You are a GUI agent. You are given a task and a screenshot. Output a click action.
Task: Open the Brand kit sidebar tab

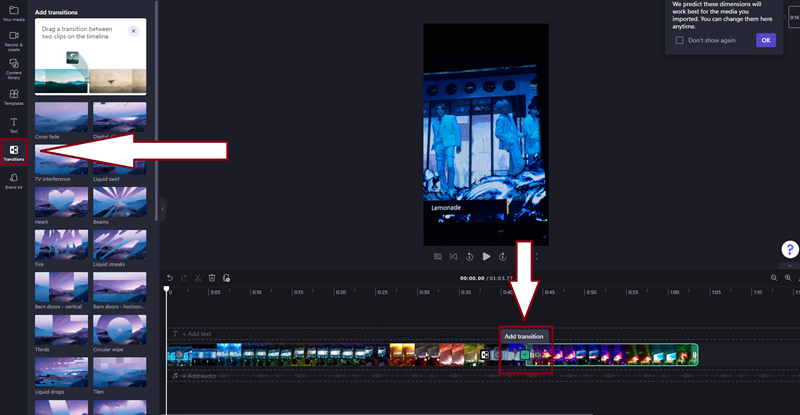14,180
